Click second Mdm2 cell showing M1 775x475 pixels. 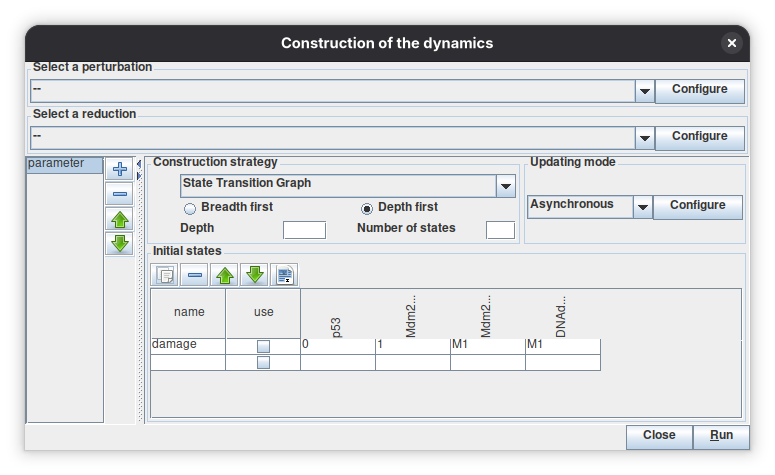[488, 346]
